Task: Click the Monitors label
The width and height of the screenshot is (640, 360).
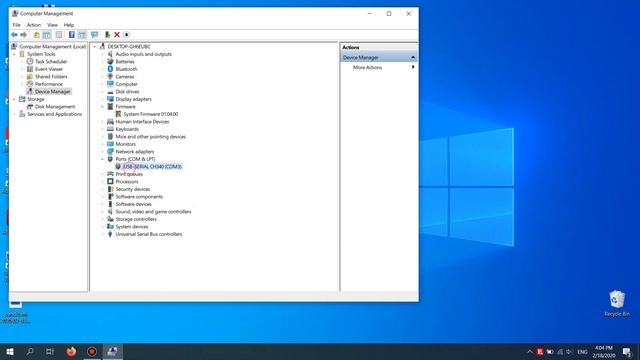Action: tap(125, 144)
